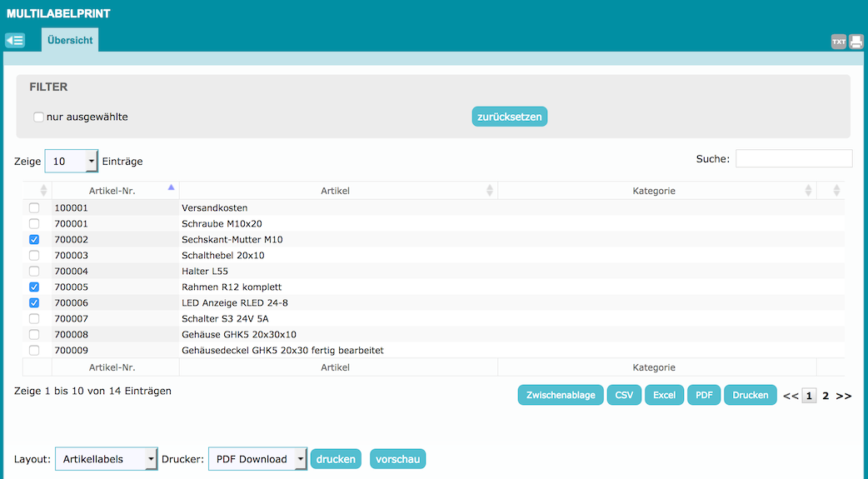Go to previous page with << arrows
This screenshot has height=479, width=868.
pos(791,396)
